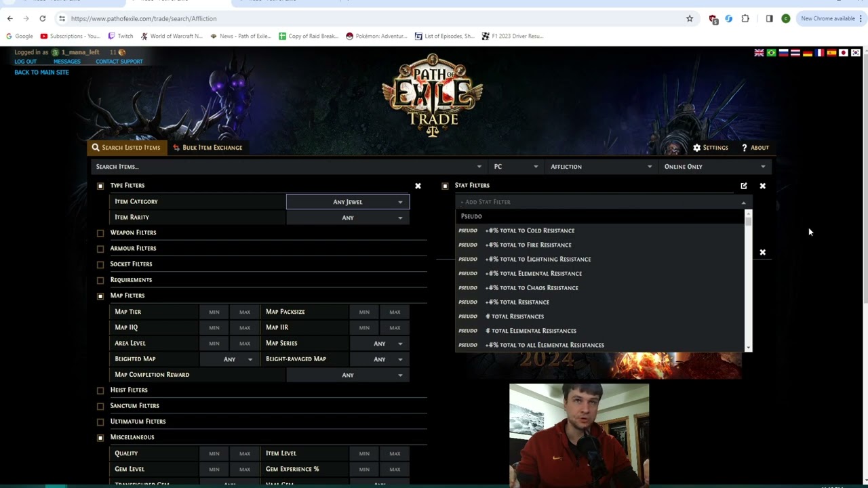Switch to Search Listed Items tab

coord(127,148)
